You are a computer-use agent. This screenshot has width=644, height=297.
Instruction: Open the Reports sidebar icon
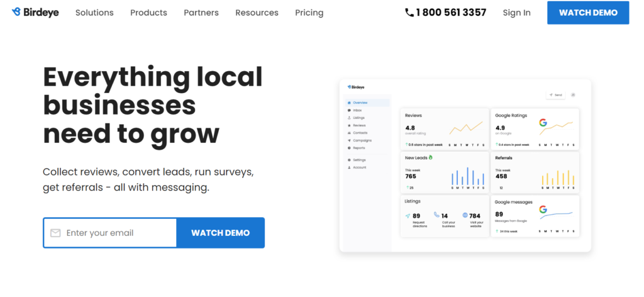pos(349,148)
